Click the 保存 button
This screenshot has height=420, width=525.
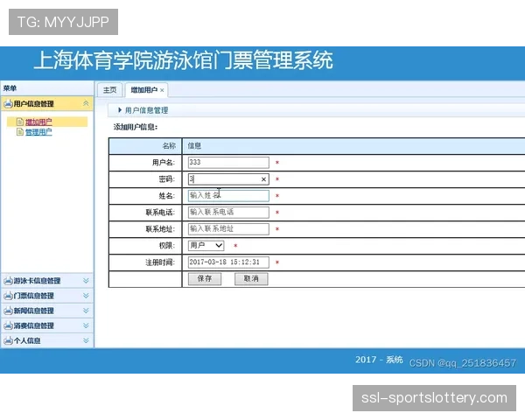tap(205, 279)
